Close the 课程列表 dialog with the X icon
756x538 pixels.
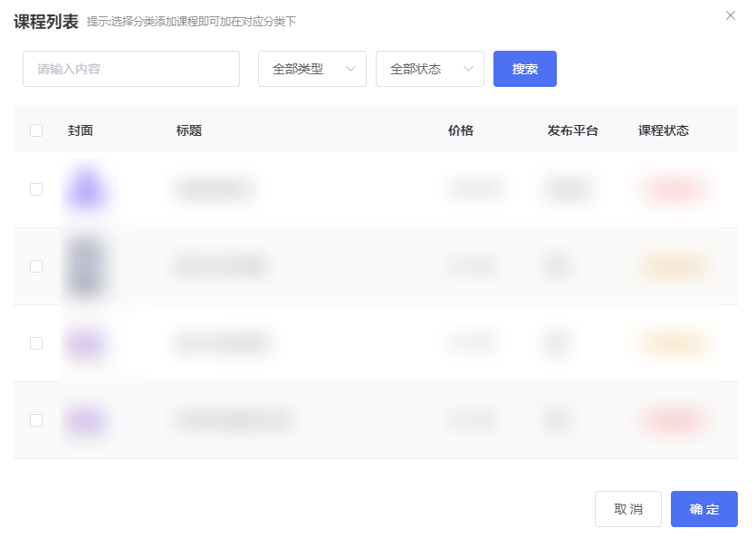coord(731,15)
